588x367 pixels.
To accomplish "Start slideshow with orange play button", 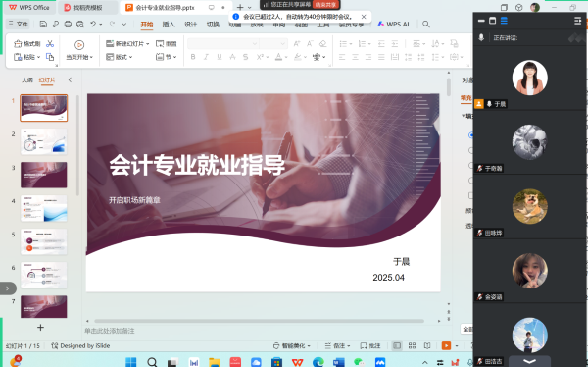I will [446, 345].
